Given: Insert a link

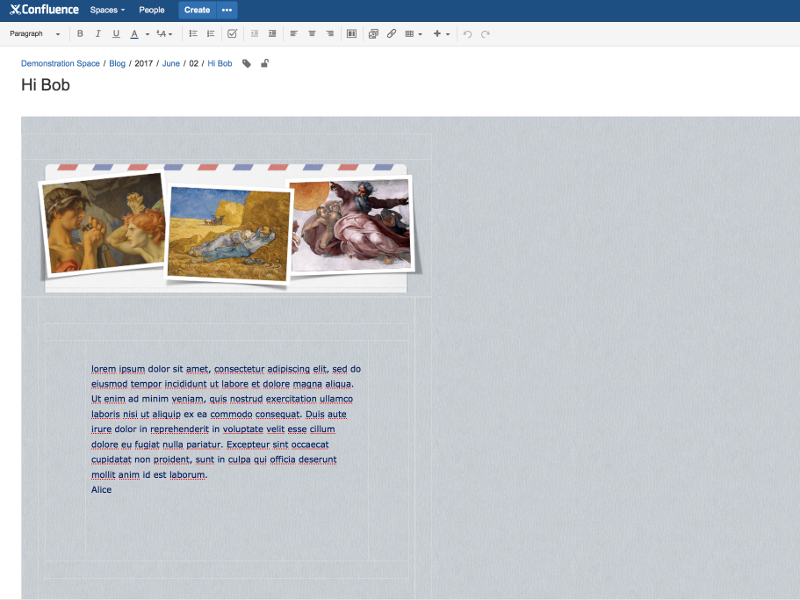Looking at the screenshot, I should (391, 34).
